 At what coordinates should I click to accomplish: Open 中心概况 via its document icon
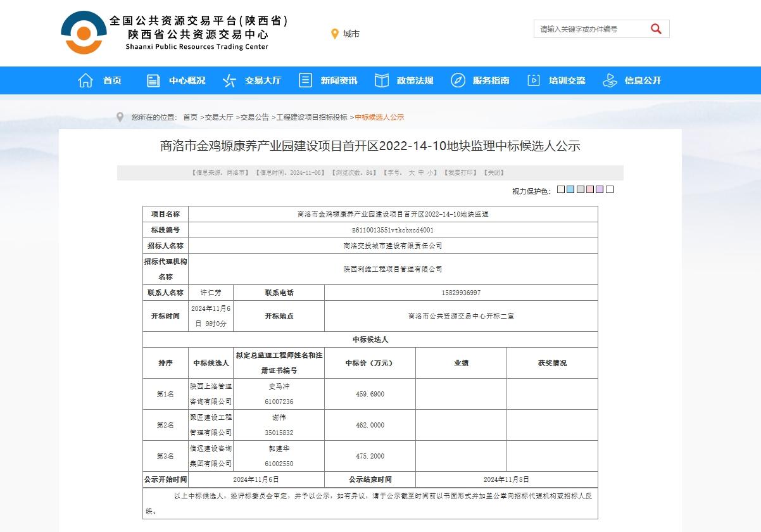coord(153,80)
